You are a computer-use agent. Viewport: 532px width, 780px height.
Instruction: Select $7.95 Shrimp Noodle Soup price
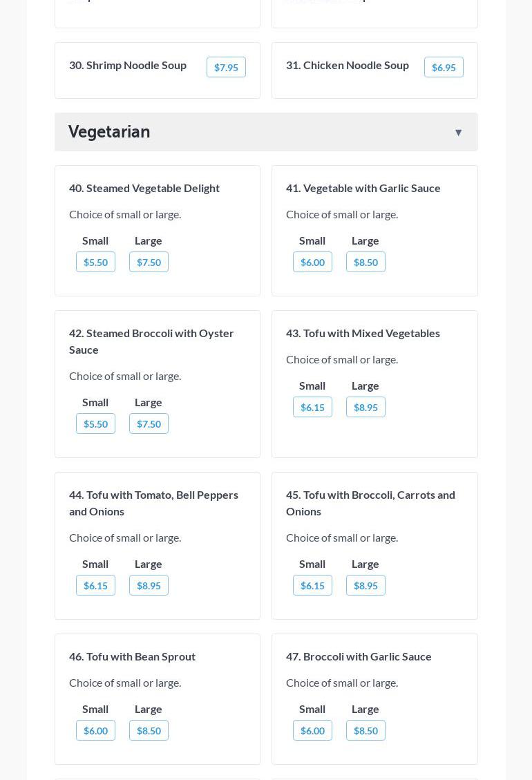pyautogui.click(x=226, y=67)
